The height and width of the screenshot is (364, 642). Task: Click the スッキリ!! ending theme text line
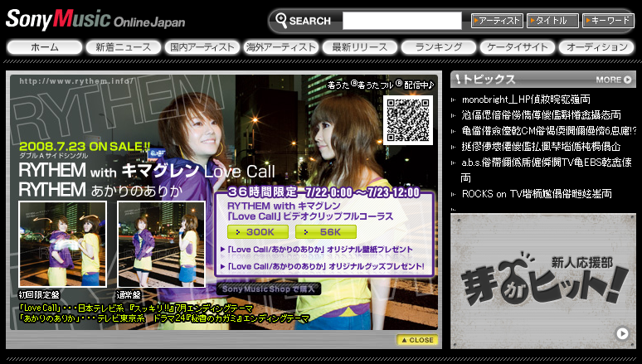pos(136,308)
